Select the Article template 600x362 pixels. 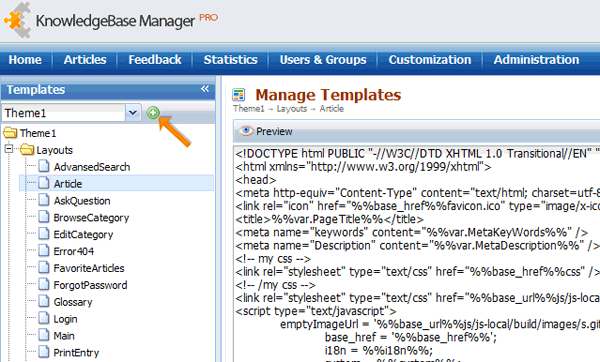(x=68, y=184)
